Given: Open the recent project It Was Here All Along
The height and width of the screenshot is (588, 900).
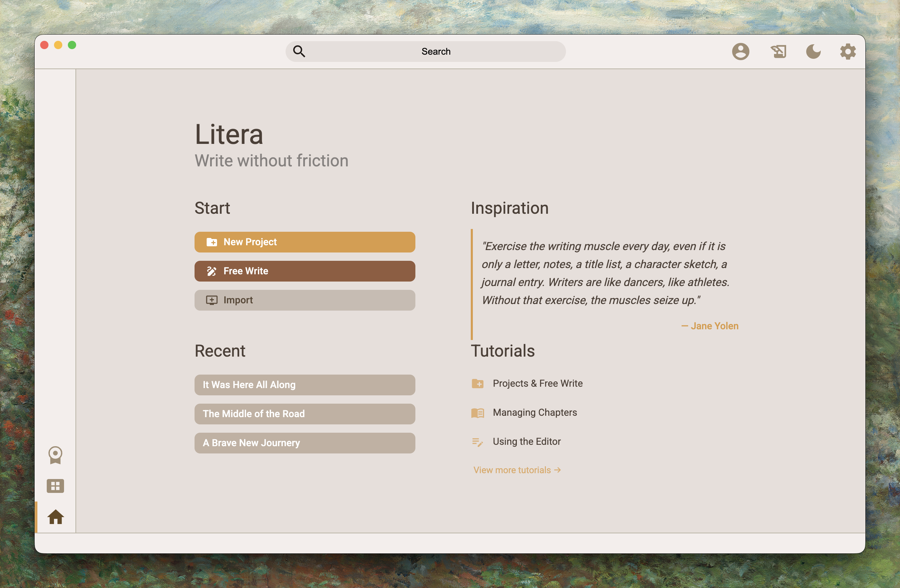Looking at the screenshot, I should pyautogui.click(x=304, y=385).
